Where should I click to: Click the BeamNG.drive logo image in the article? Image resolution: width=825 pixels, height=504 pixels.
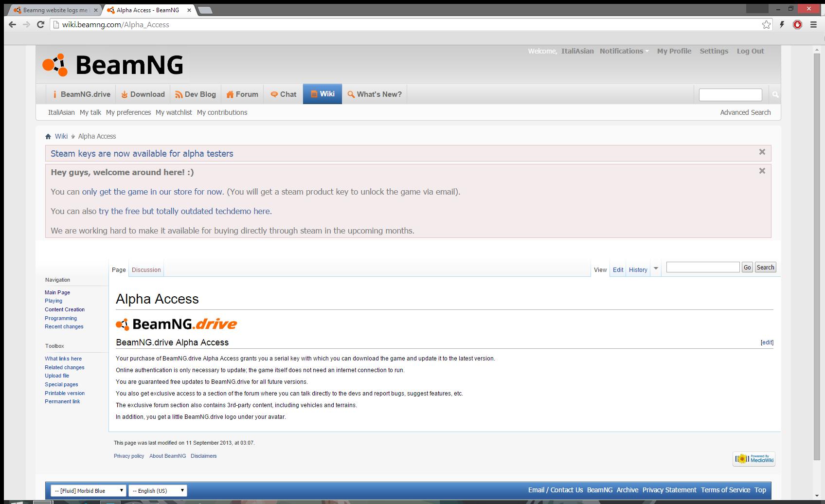click(176, 324)
